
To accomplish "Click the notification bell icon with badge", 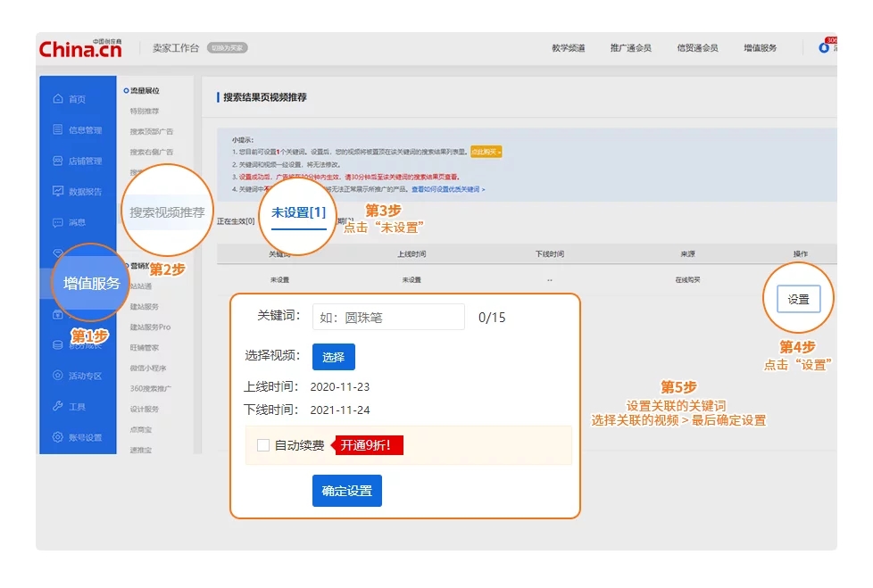I will point(824,47).
